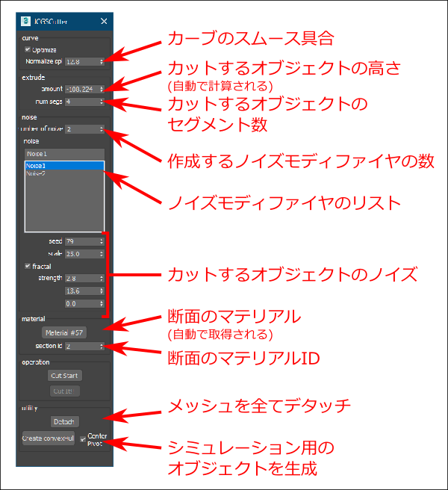Adjust the number of noise spinner
448x490 pixels.
102,129
